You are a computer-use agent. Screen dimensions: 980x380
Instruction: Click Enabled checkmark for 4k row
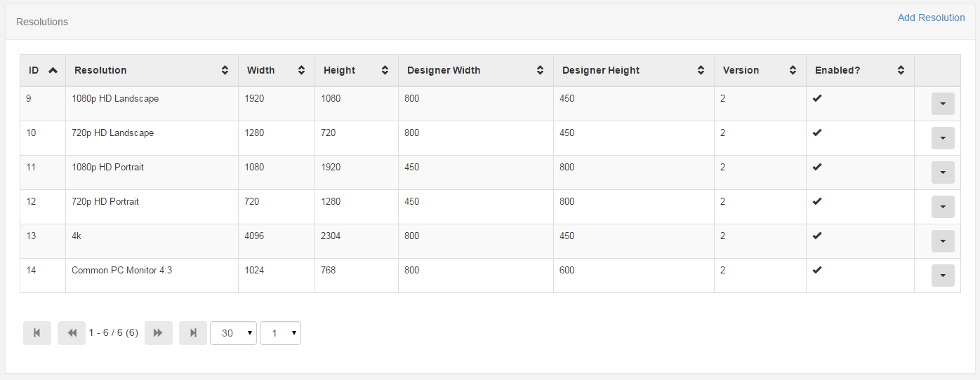click(817, 236)
